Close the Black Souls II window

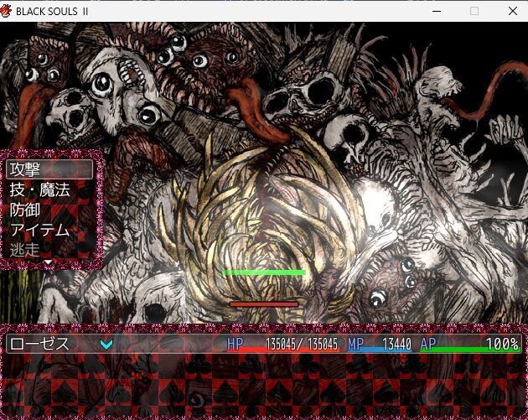point(513,11)
